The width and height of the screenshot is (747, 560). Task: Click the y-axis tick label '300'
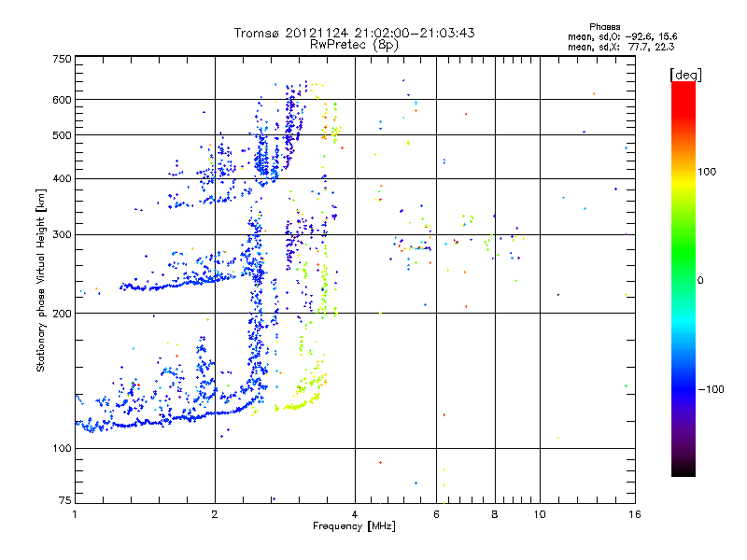click(62, 234)
